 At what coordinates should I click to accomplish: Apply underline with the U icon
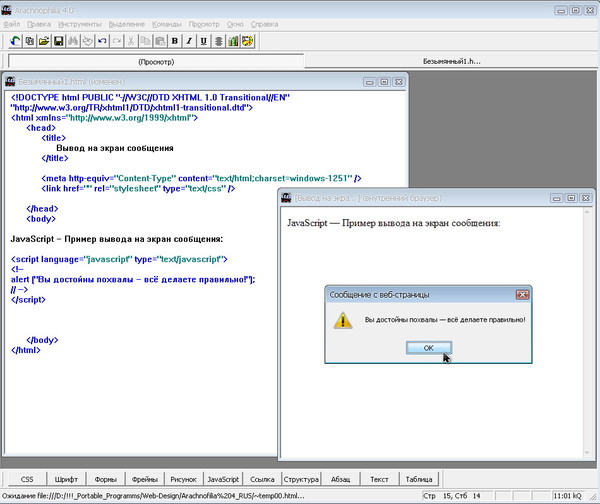click(x=204, y=41)
